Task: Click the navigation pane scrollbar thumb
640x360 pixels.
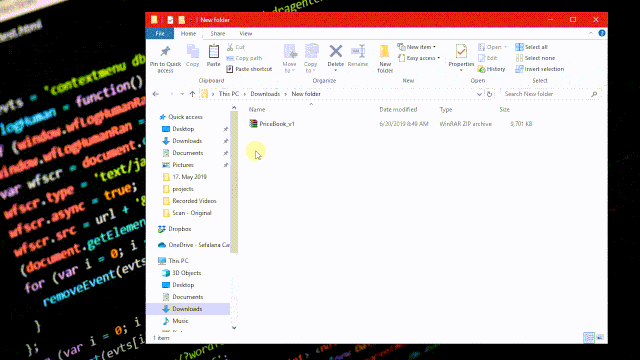Action: 234,182
